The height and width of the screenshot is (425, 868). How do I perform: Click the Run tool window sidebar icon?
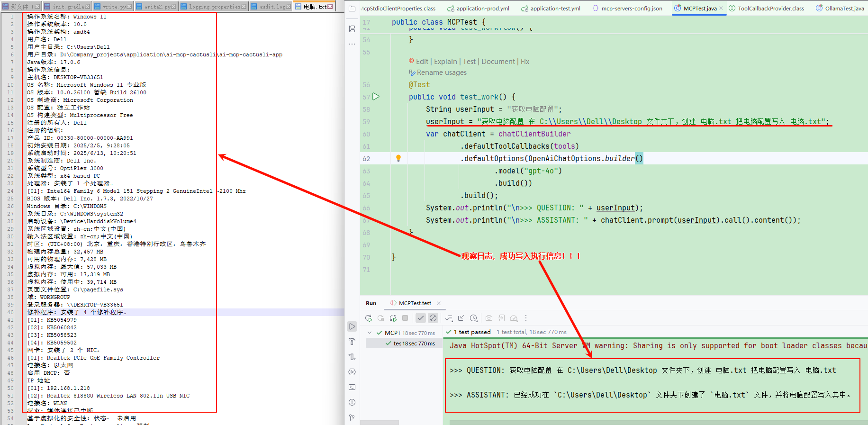coord(352,326)
